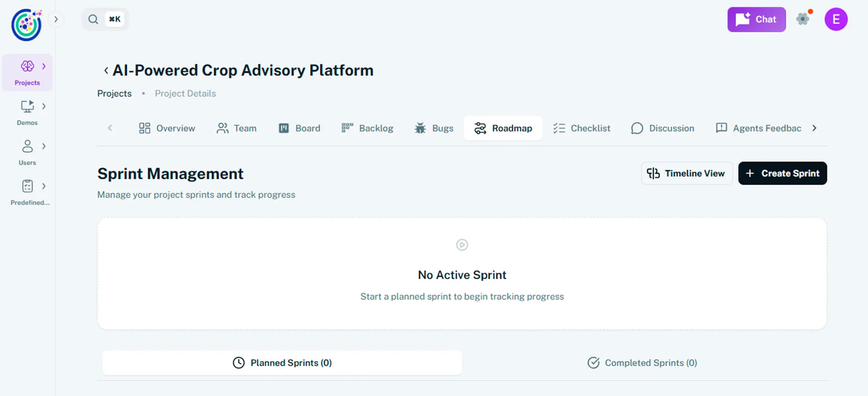Screen dimensions: 868x396
Task: Open the Predefined sidebar icon
Action: [27, 186]
